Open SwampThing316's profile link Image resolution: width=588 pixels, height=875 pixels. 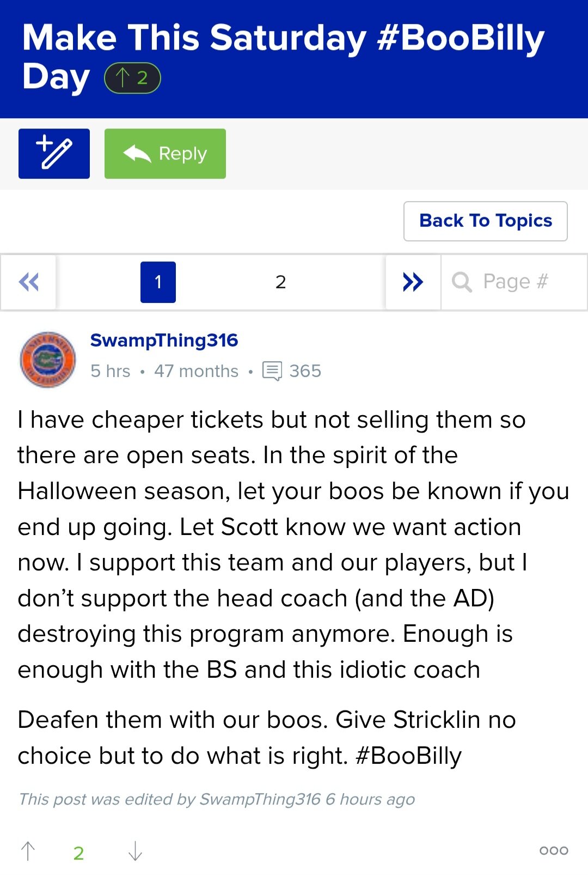coord(164,341)
